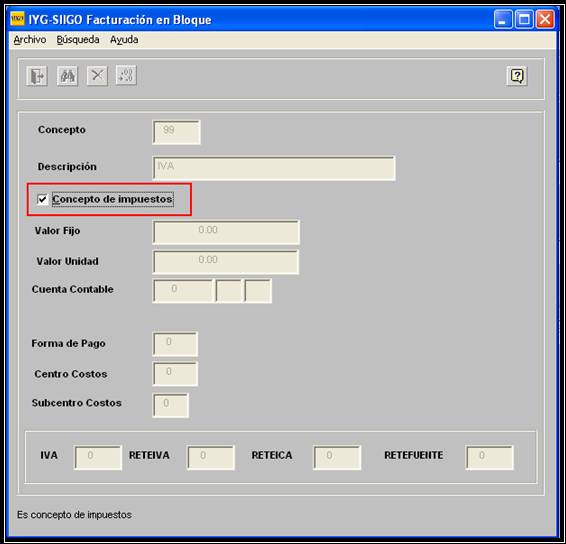Click the Forma de Pago field
Image resolution: width=566 pixels, height=544 pixels.
click(175, 344)
